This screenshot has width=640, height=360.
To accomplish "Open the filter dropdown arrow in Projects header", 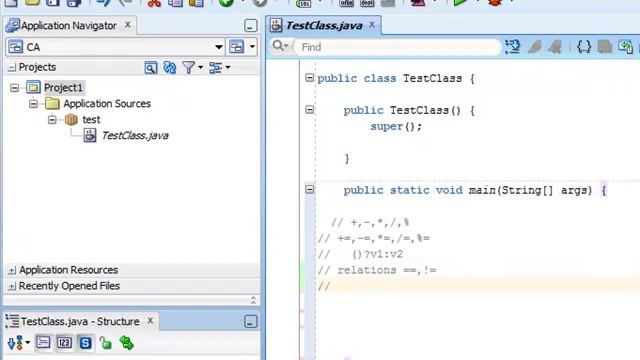I will coord(200,67).
